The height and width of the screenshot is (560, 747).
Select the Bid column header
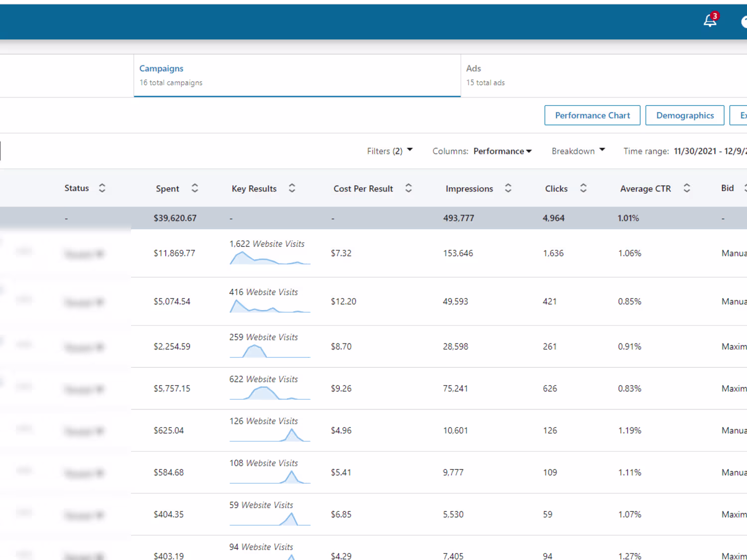[728, 188]
